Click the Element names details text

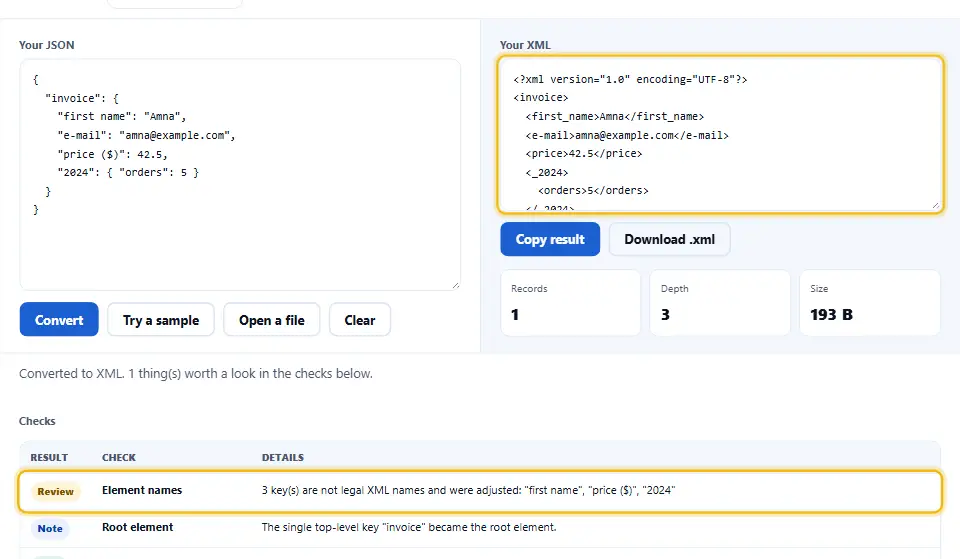[468, 490]
